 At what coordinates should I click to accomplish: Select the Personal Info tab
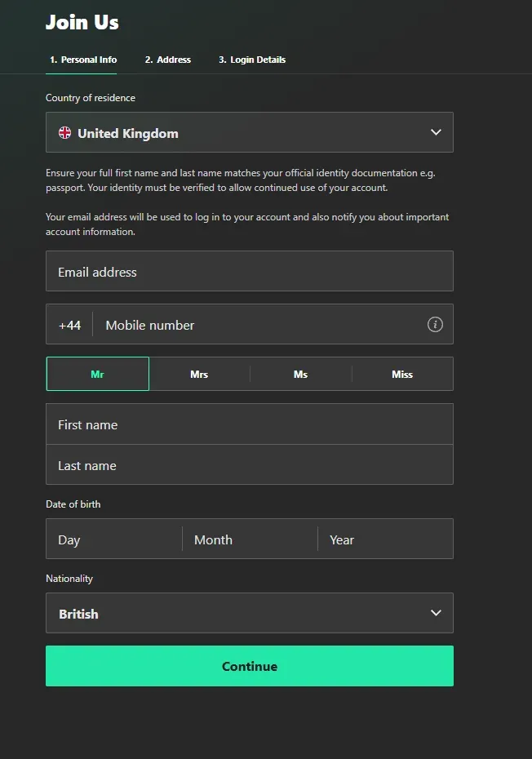click(83, 60)
